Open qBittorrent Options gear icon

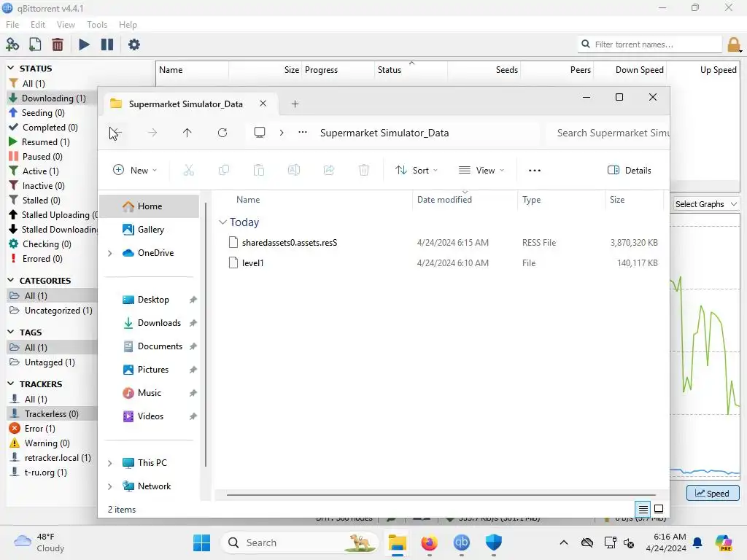click(134, 44)
